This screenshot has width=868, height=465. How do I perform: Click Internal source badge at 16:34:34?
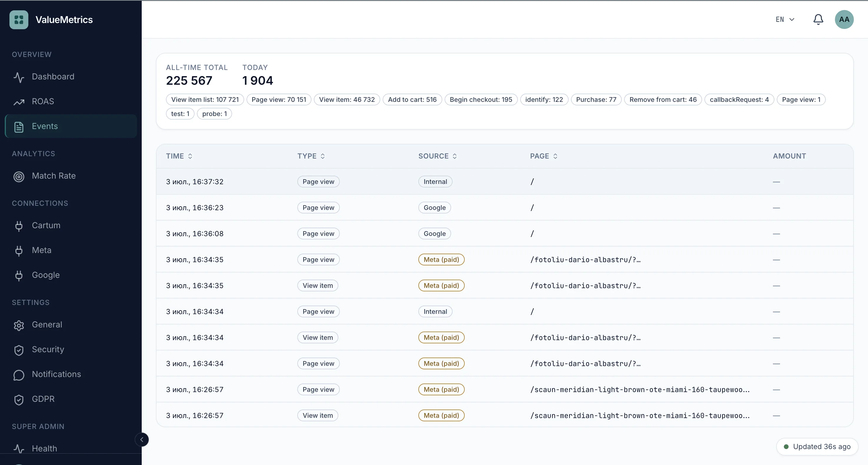435,312
